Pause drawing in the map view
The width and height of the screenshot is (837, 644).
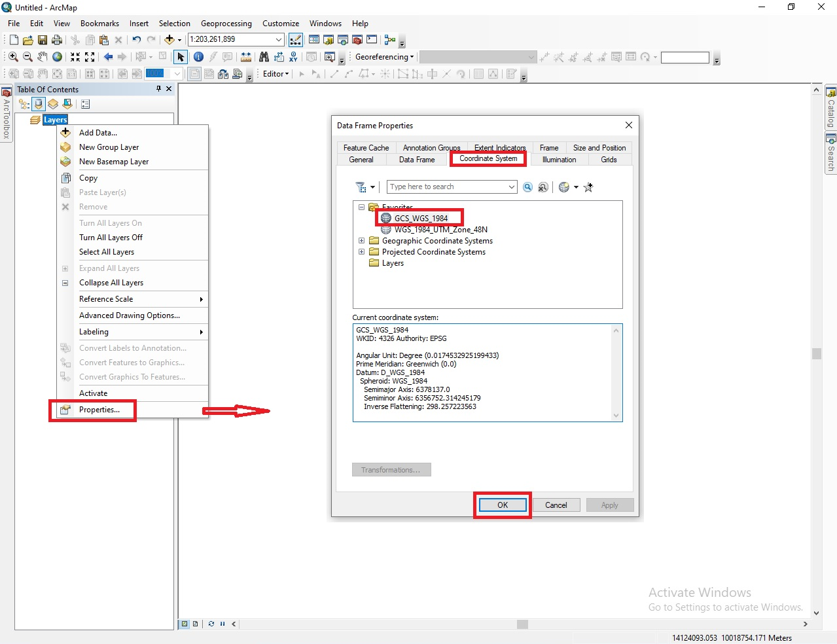[223, 624]
